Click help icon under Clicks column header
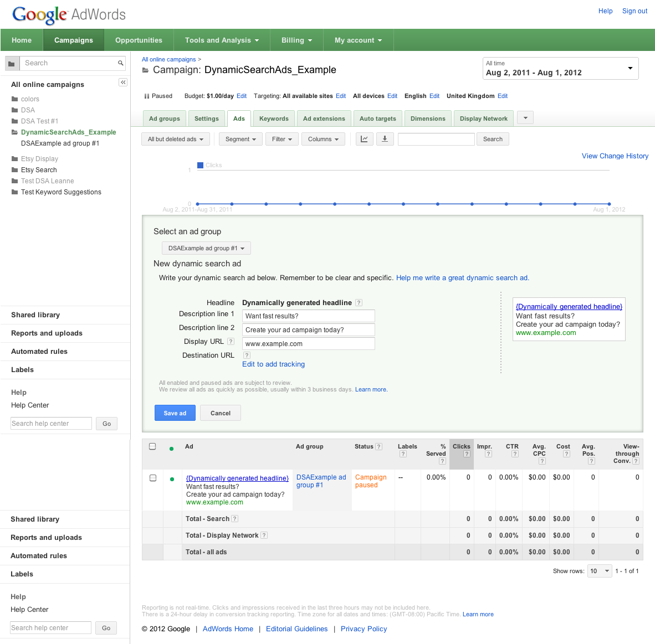This screenshot has width=655, height=644. tap(467, 454)
